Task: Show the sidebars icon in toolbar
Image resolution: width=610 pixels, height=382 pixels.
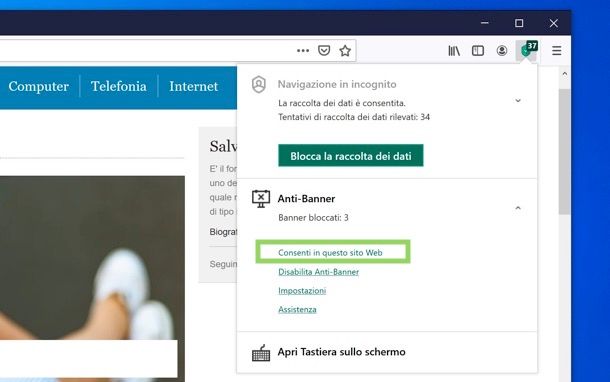Action: click(478, 51)
